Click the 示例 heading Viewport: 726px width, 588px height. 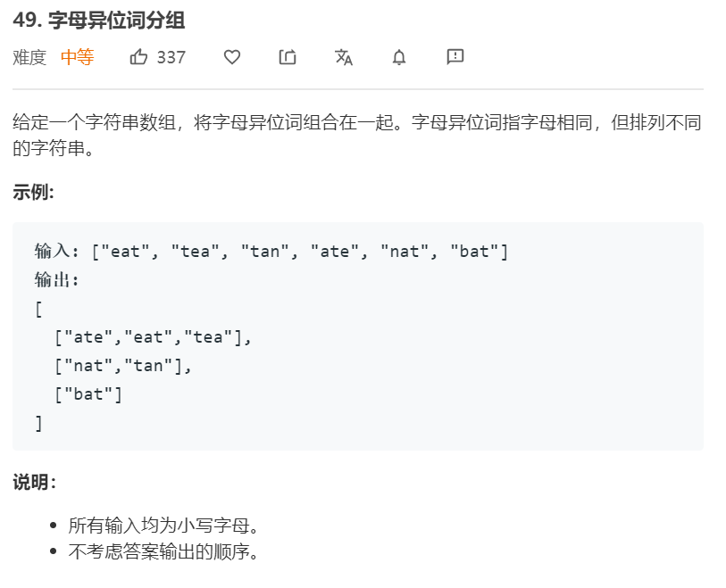click(33, 192)
